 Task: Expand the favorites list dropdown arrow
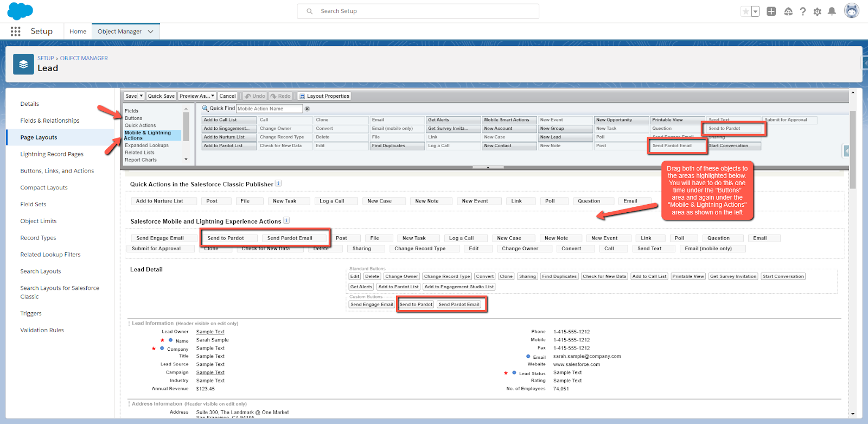click(755, 11)
